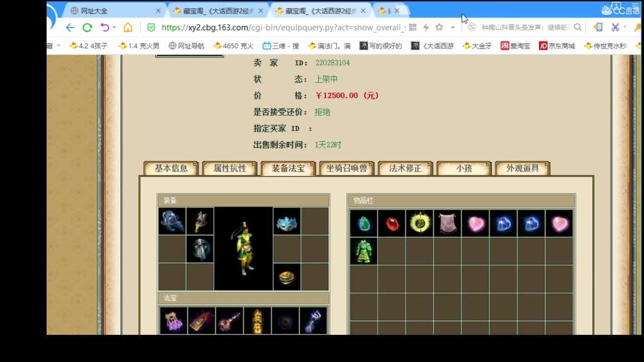
Task: Open the scissors screenshot tool
Action: click(615, 27)
